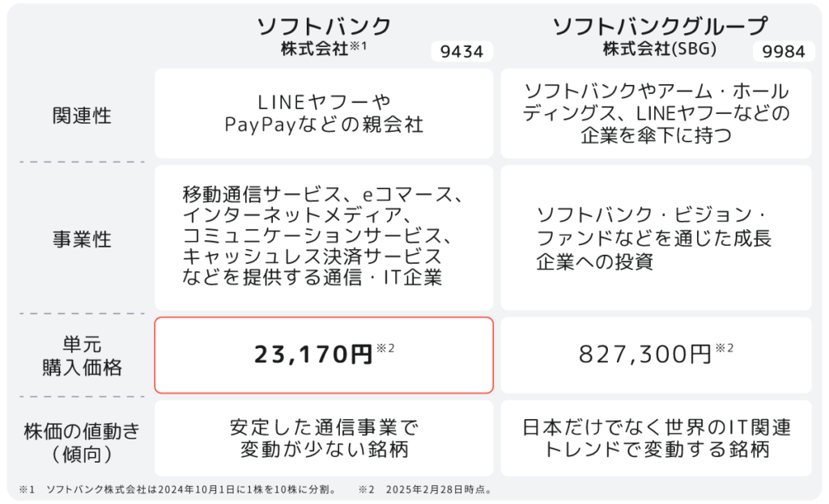Click the 株価の値動き(傾向) row label
829x504 pixels.
(x=82, y=443)
